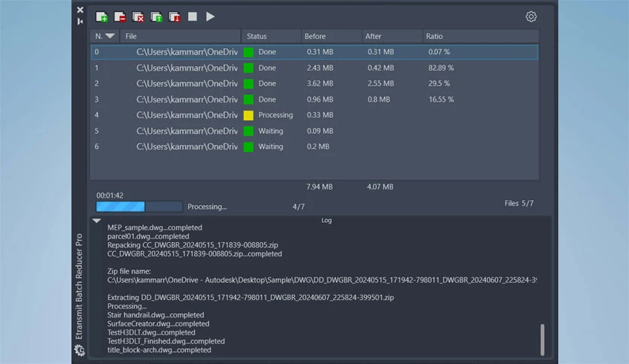Collapse the Log panel triangle
The image size is (629, 364).
pos(96,220)
